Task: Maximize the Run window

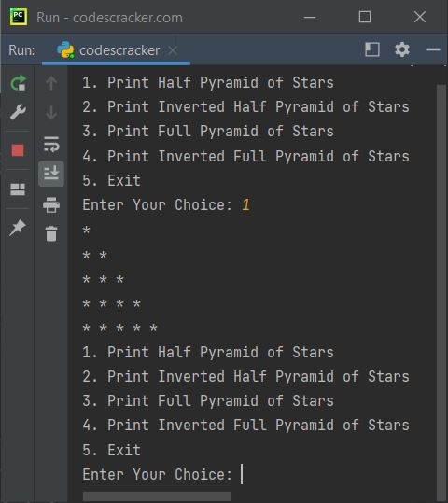Action: pos(365,17)
